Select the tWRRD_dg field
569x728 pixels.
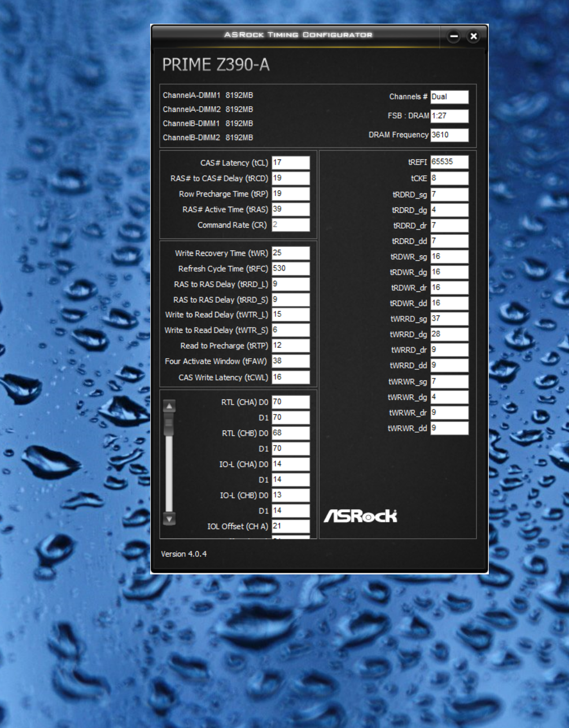click(449, 334)
